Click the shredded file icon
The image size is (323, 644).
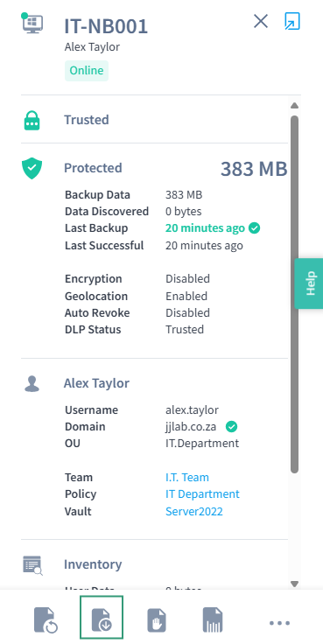(213, 620)
